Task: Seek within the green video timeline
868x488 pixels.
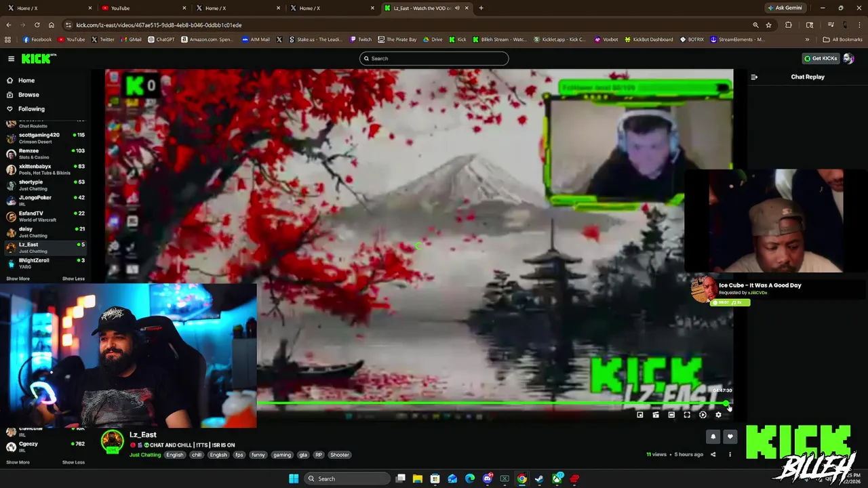Action: click(492, 404)
